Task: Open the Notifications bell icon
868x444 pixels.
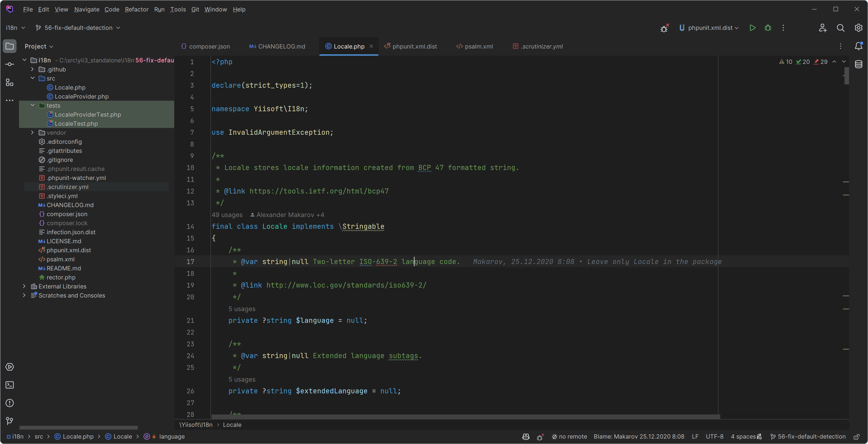Action: pyautogui.click(x=858, y=46)
